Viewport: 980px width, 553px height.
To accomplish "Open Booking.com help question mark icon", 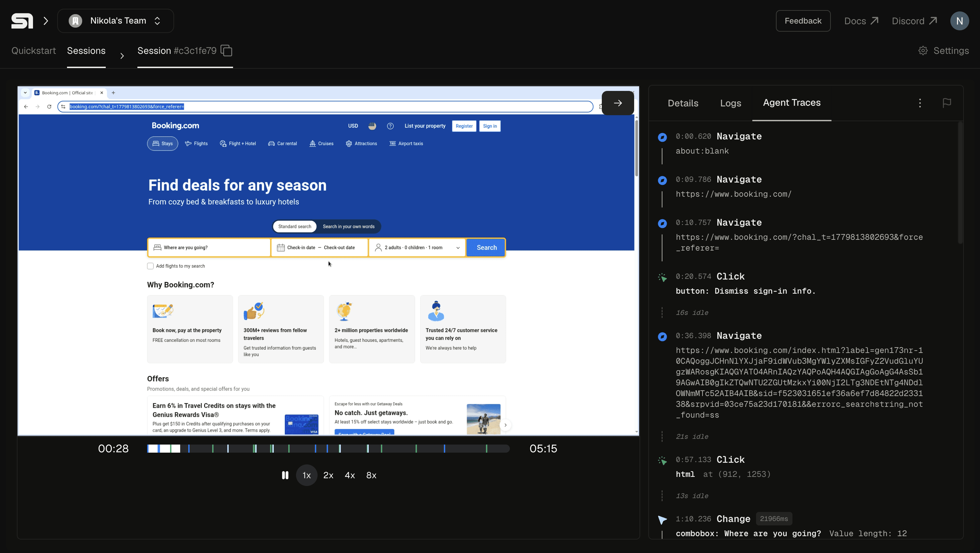I will [390, 126].
